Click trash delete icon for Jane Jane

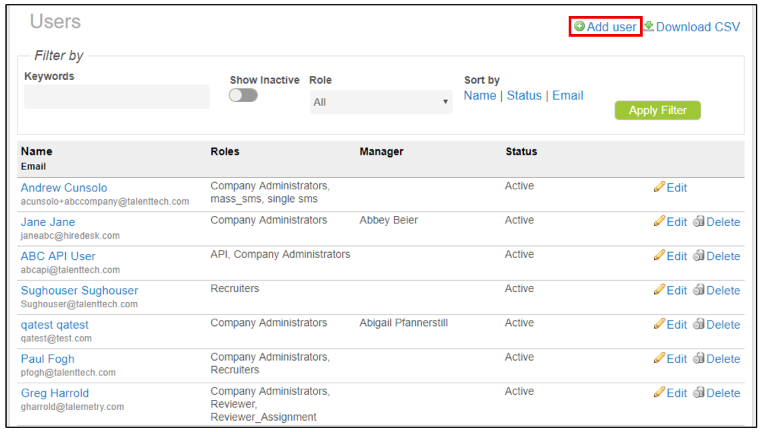click(699, 222)
